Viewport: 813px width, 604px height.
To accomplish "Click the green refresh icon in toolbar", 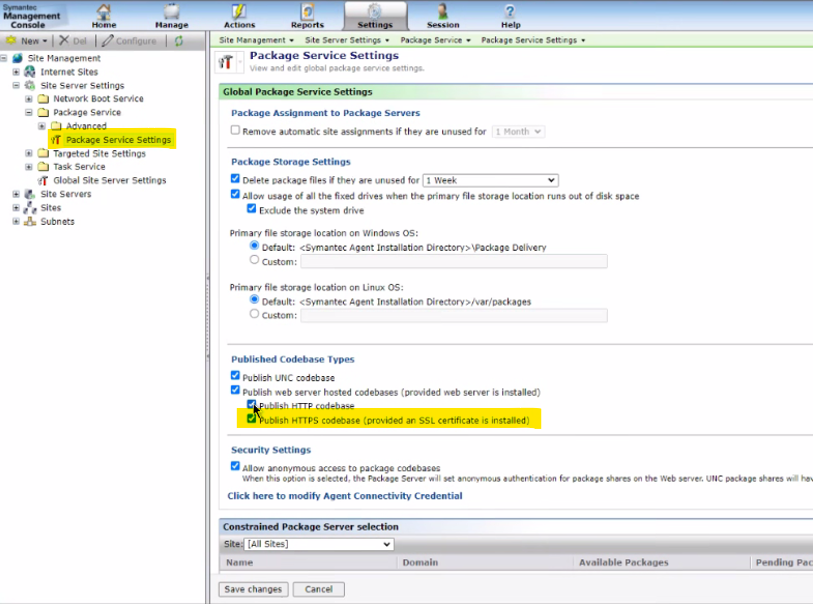I will [179, 41].
